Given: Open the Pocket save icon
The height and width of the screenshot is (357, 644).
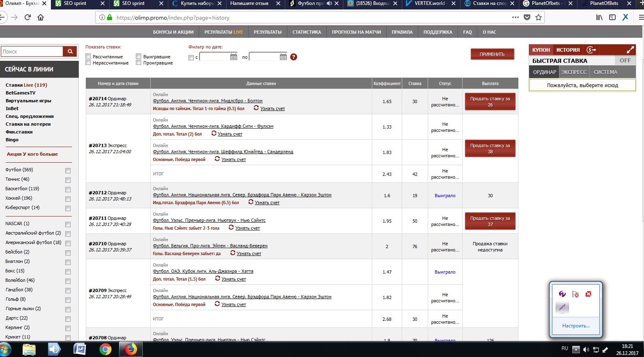Looking at the screenshot, I should (527, 17).
